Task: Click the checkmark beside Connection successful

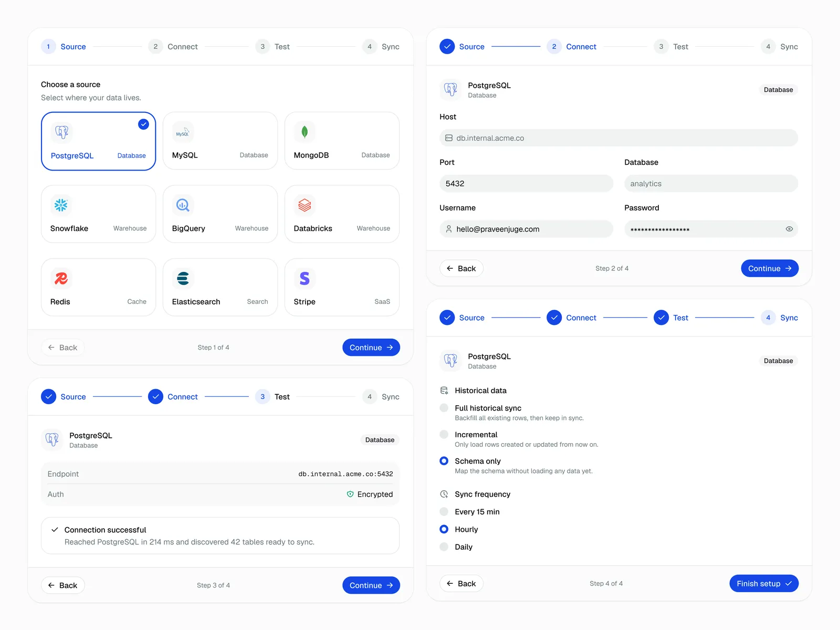Action: tap(55, 530)
